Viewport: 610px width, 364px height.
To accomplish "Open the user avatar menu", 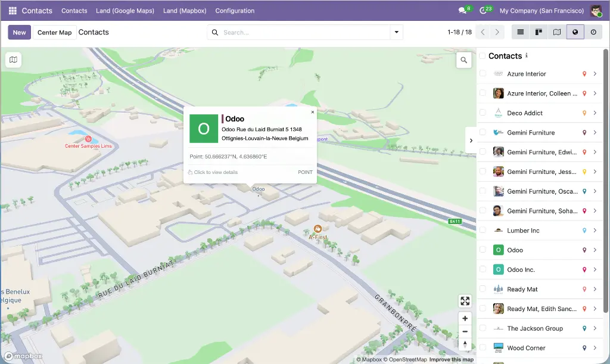I will 596,11.
